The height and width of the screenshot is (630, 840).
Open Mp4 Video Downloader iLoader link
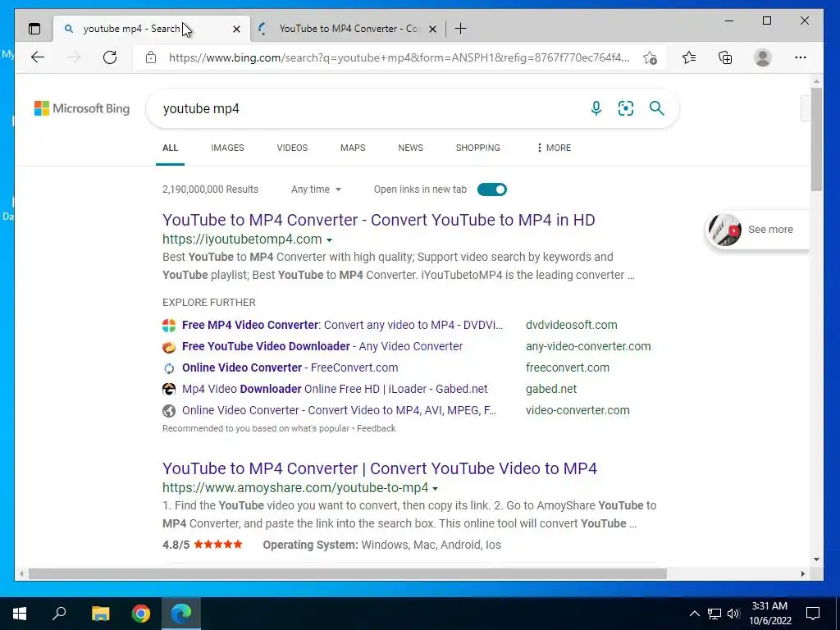335,389
